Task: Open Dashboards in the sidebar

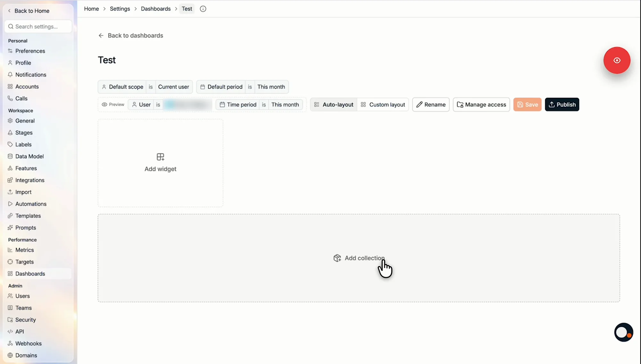Action: (x=37, y=274)
